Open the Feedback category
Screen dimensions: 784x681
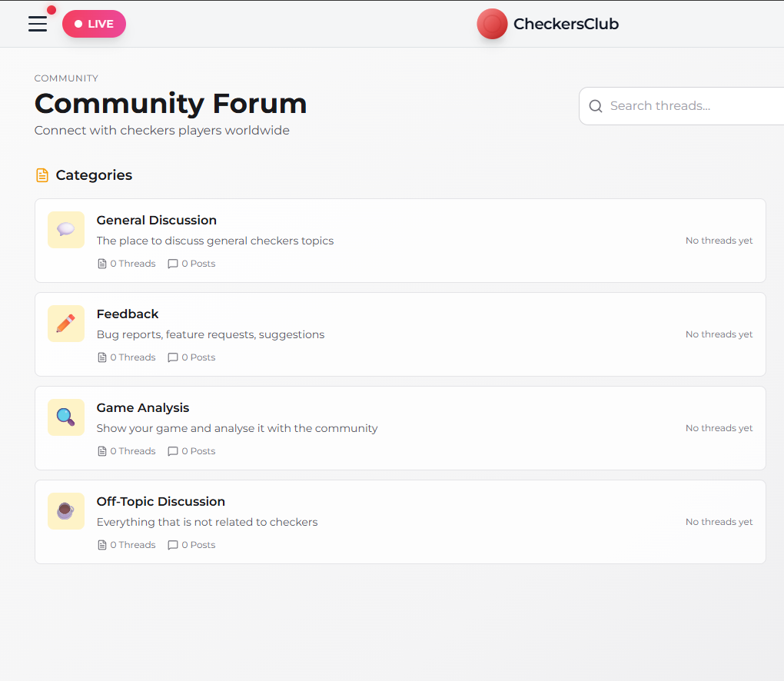(128, 314)
